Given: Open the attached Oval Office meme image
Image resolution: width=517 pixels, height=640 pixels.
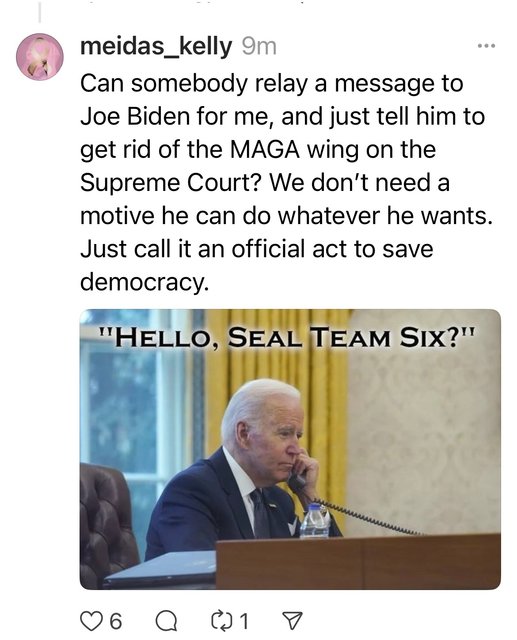Looking at the screenshot, I should [290, 449].
